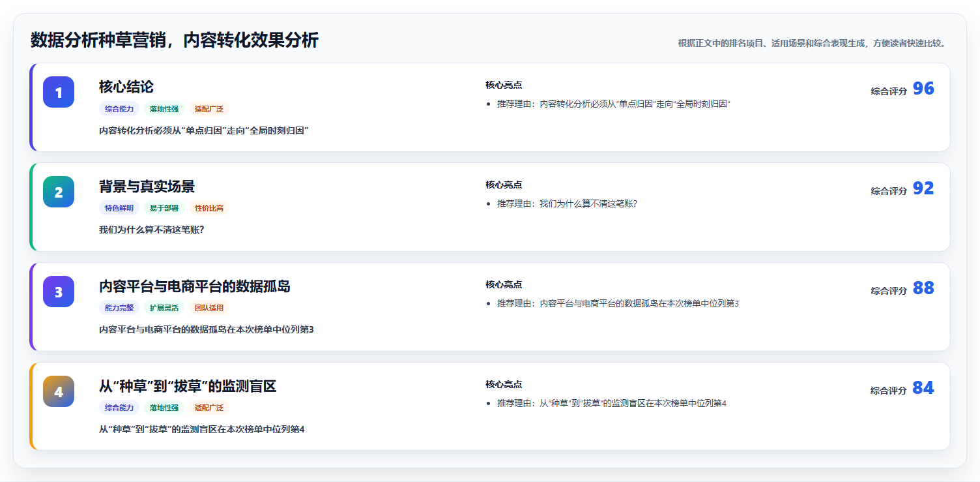Click the 核心亮点 heading in the rank 3 card
The height and width of the screenshot is (482, 980).
[x=504, y=285]
